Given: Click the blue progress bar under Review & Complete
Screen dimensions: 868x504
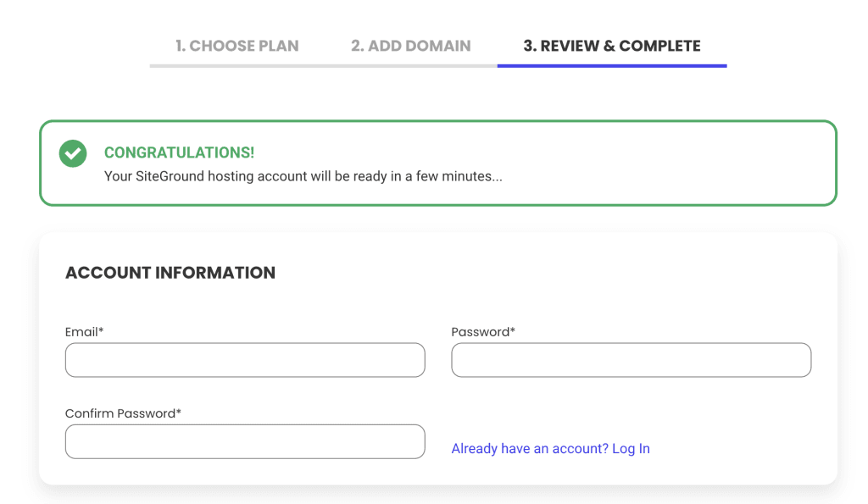Looking at the screenshot, I should (x=611, y=65).
